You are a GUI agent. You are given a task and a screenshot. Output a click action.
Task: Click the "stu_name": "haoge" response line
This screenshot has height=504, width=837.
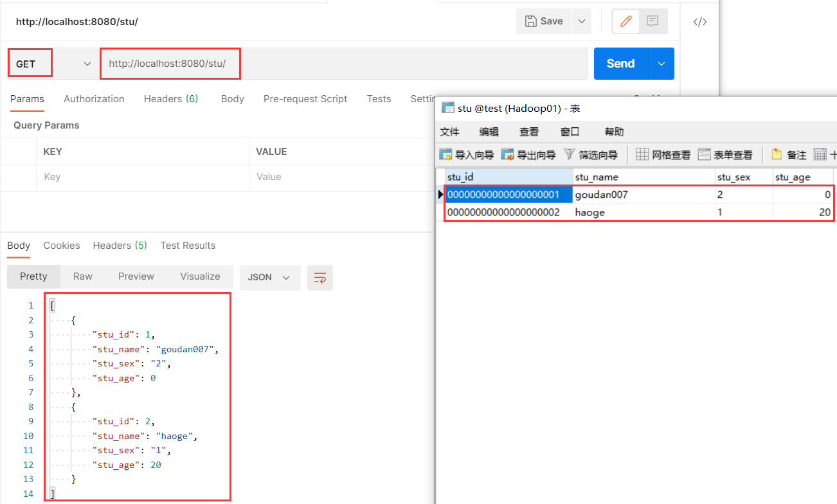145,436
